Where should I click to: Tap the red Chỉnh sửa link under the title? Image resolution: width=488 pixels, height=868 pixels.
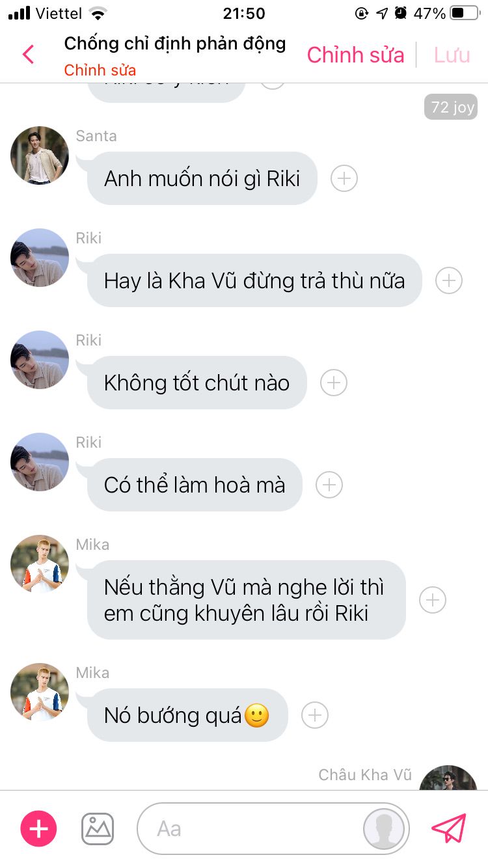100,70
